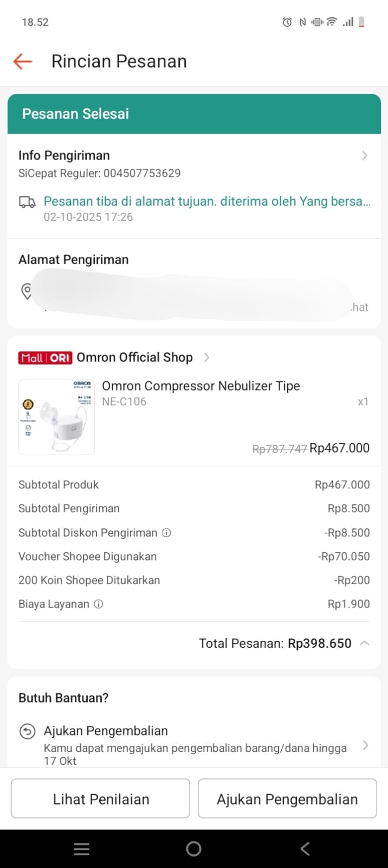Tap info icon beside Subtotal Diskon Pengiriman
Image resolution: width=388 pixels, height=868 pixels.
pyautogui.click(x=167, y=533)
